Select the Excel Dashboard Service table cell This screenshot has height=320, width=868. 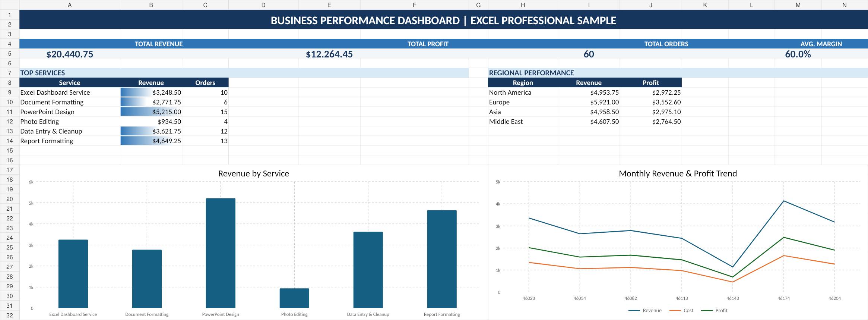pos(70,92)
